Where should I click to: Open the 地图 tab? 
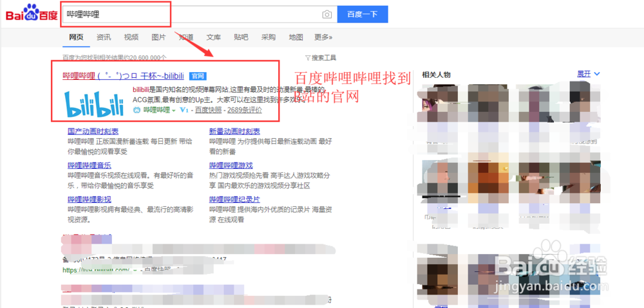click(x=296, y=37)
